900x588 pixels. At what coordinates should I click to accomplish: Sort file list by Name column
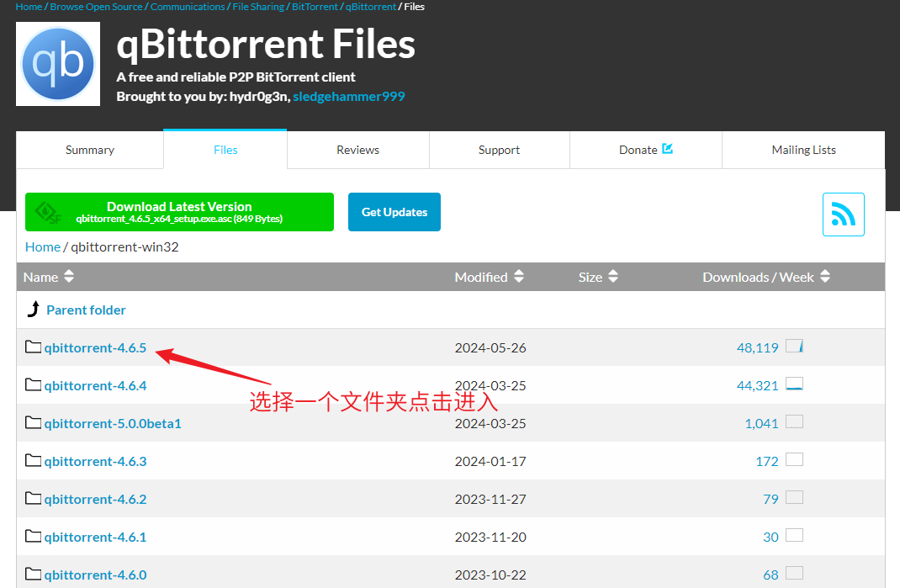49,277
